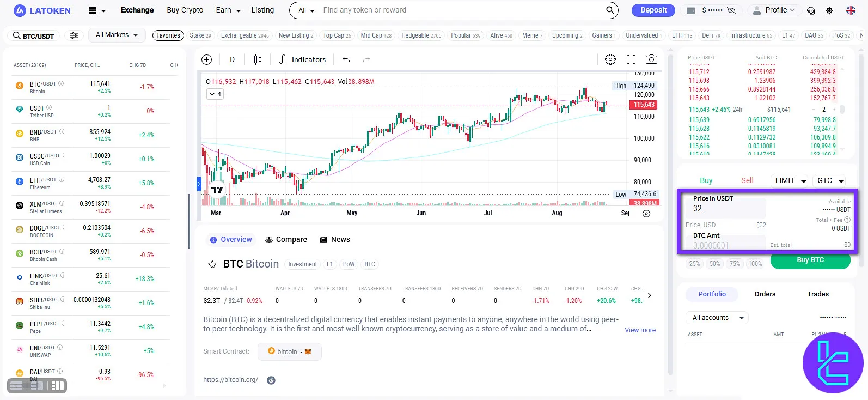Select candlestick chart style icon
This screenshot has height=400, width=868.
tap(258, 59)
